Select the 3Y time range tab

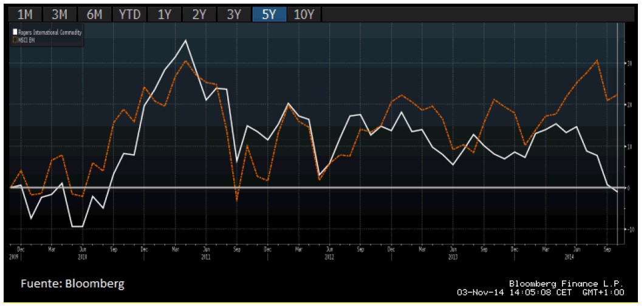[x=234, y=15]
